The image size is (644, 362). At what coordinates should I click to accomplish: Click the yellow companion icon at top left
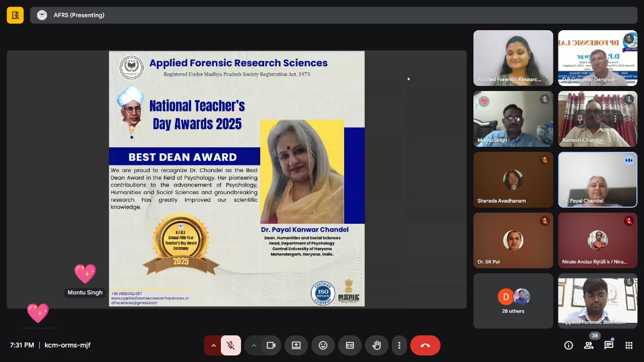click(15, 15)
